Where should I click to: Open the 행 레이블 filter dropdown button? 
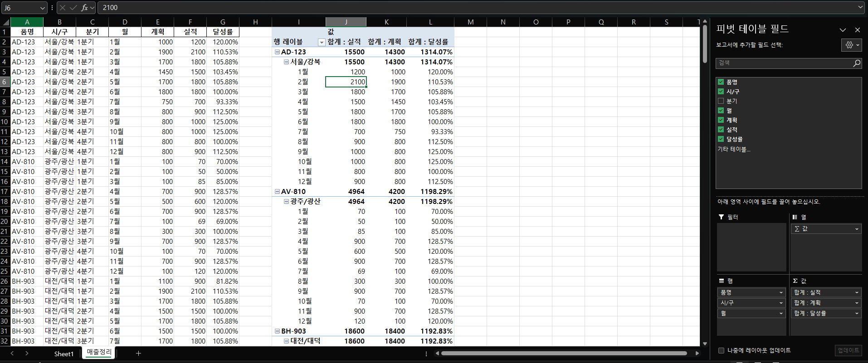click(x=322, y=42)
